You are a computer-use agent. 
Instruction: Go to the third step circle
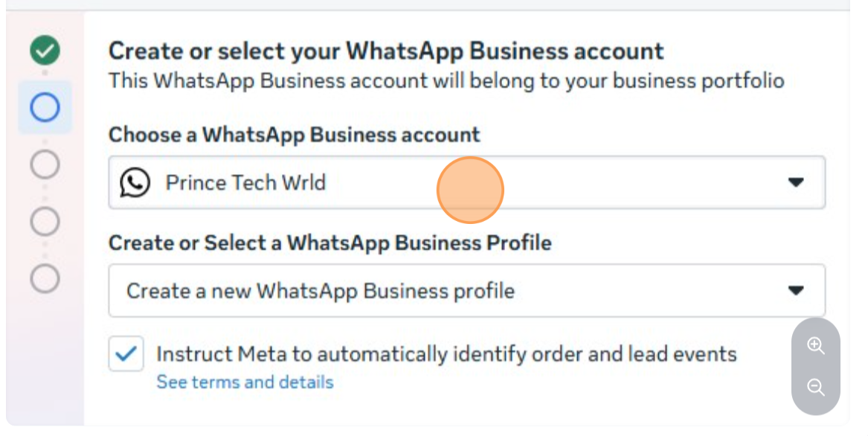tap(45, 164)
